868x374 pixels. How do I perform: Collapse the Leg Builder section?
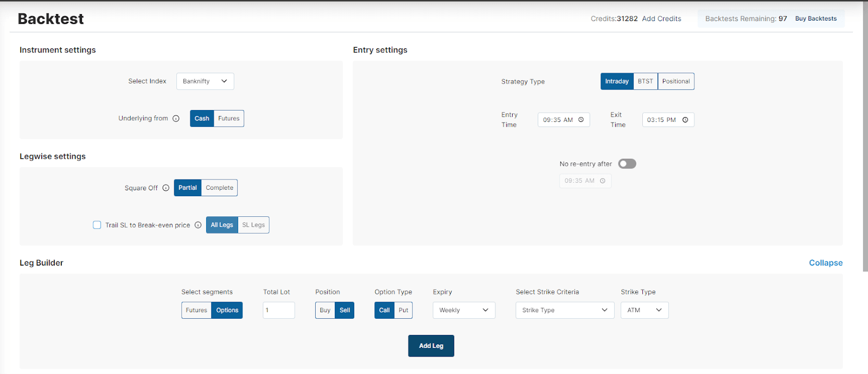point(825,263)
